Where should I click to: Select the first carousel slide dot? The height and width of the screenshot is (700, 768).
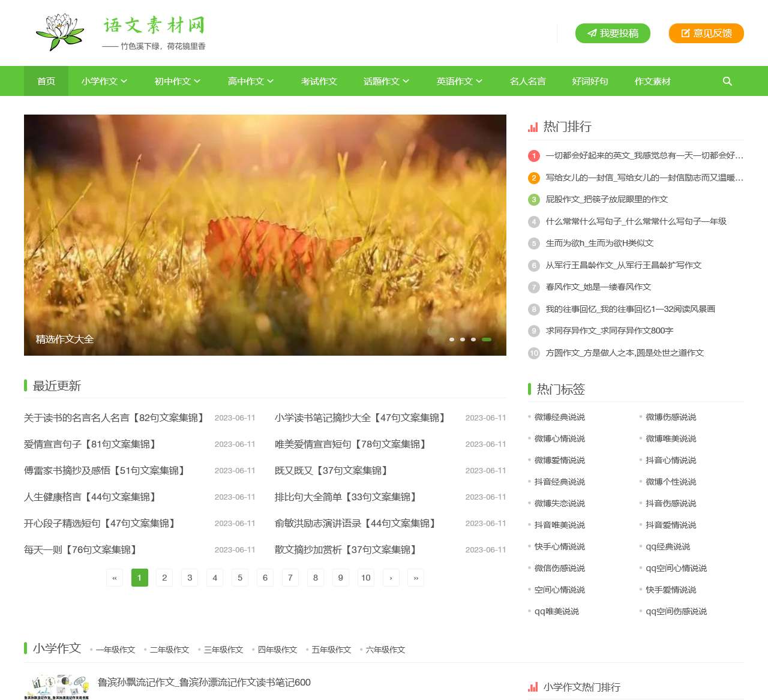click(x=452, y=340)
